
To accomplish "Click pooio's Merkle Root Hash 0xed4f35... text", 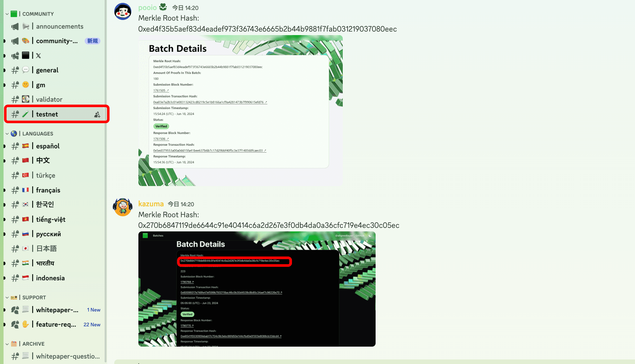I will 267,29.
